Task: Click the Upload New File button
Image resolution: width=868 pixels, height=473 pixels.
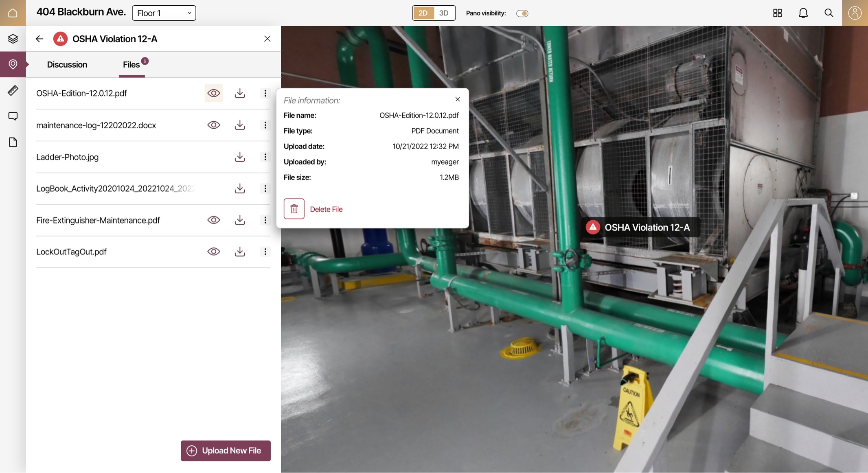Action: pos(226,451)
